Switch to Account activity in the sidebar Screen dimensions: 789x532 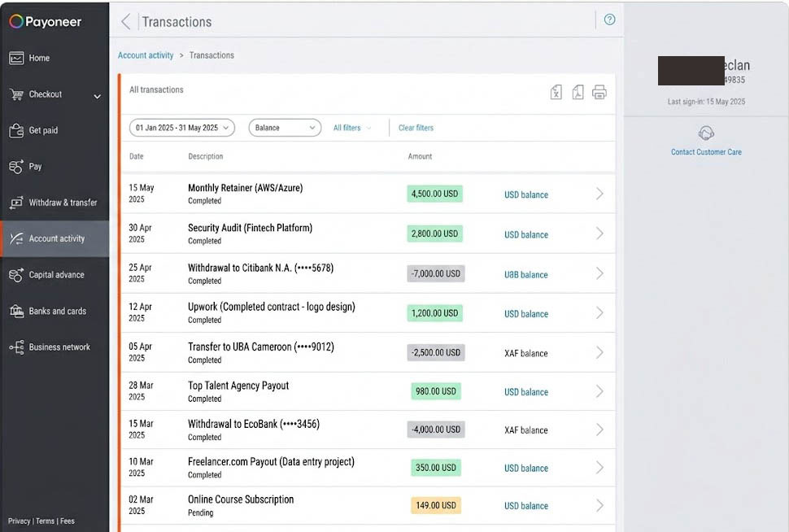58,238
